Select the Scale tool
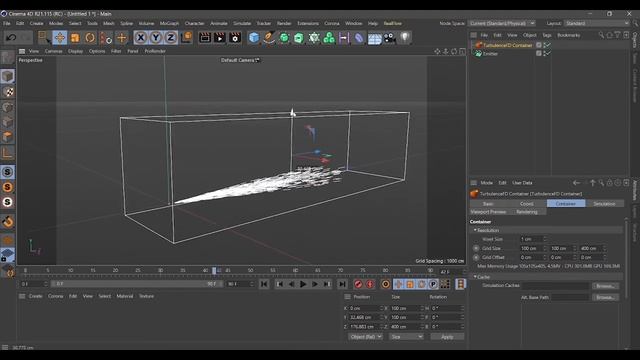This screenshot has height=360, width=640. pos(75,38)
